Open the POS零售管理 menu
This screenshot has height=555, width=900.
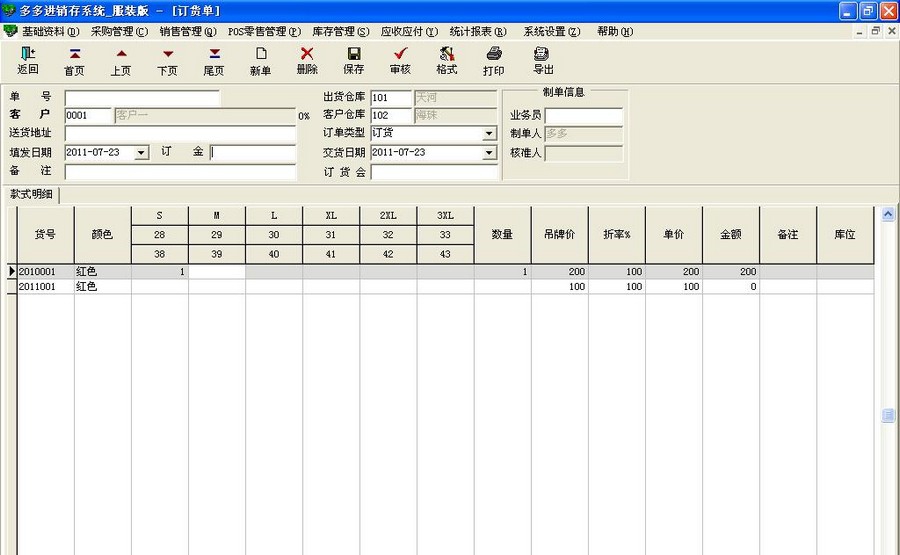pos(264,32)
